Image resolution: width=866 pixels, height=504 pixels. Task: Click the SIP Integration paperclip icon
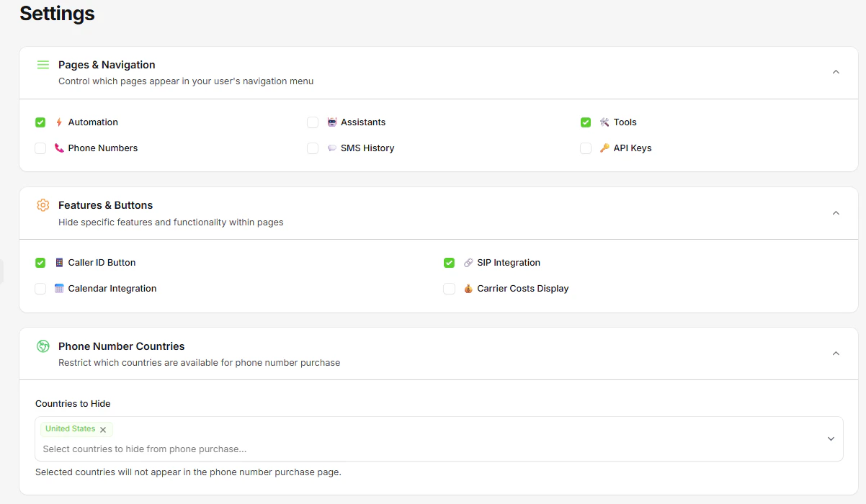pyautogui.click(x=468, y=262)
